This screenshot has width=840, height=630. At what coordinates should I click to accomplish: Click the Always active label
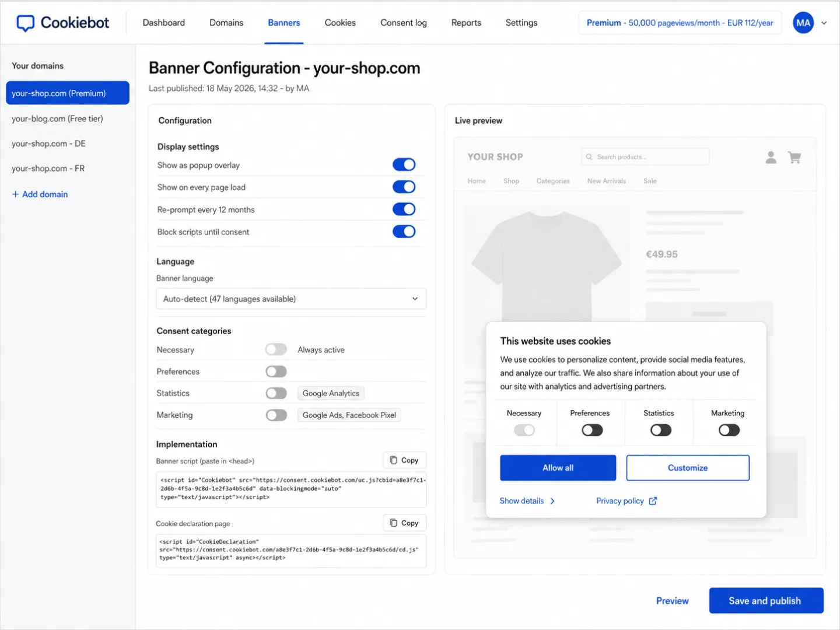(x=321, y=350)
